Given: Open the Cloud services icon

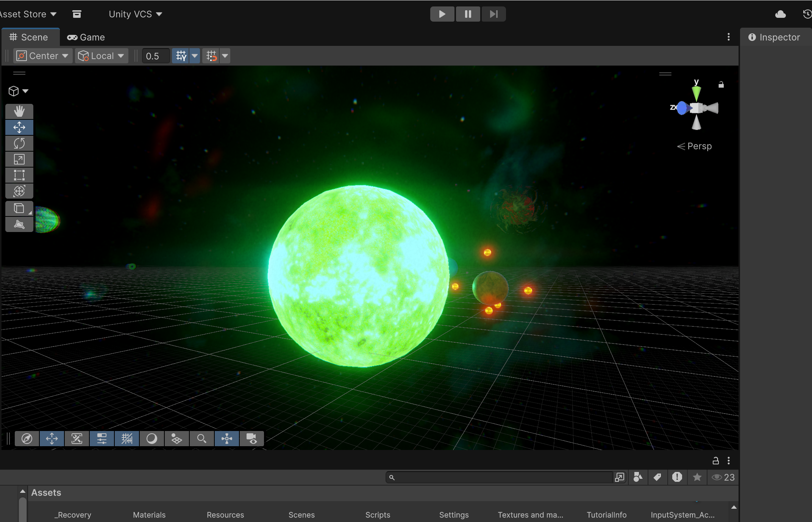Looking at the screenshot, I should point(780,14).
